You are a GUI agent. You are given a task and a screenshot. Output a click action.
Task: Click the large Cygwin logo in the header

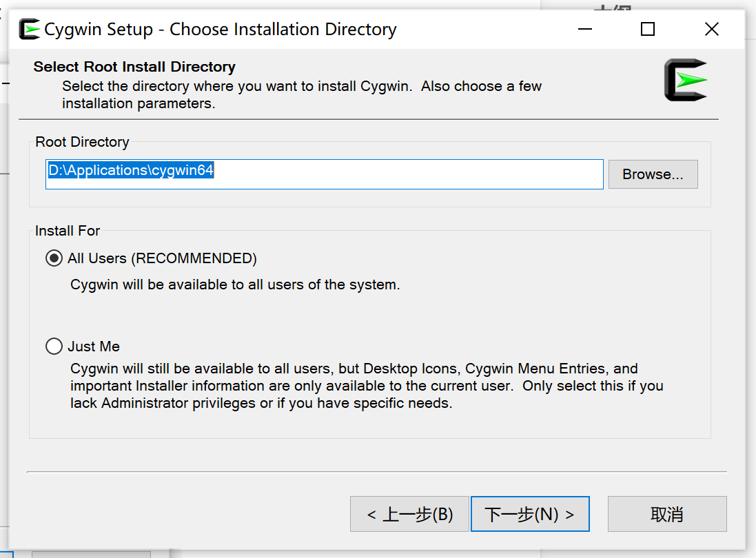(x=685, y=81)
